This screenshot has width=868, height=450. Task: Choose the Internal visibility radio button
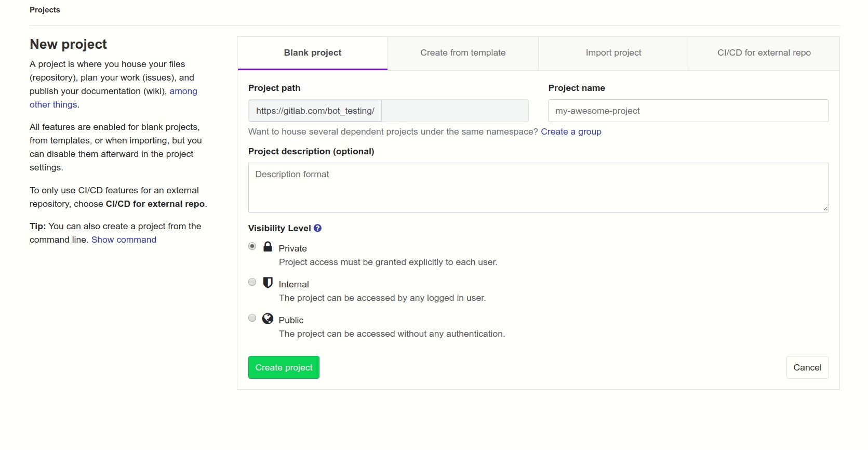point(252,282)
